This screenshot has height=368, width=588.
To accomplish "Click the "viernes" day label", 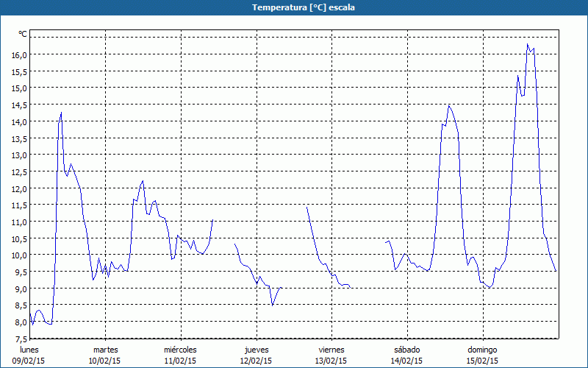I will tap(331, 350).
